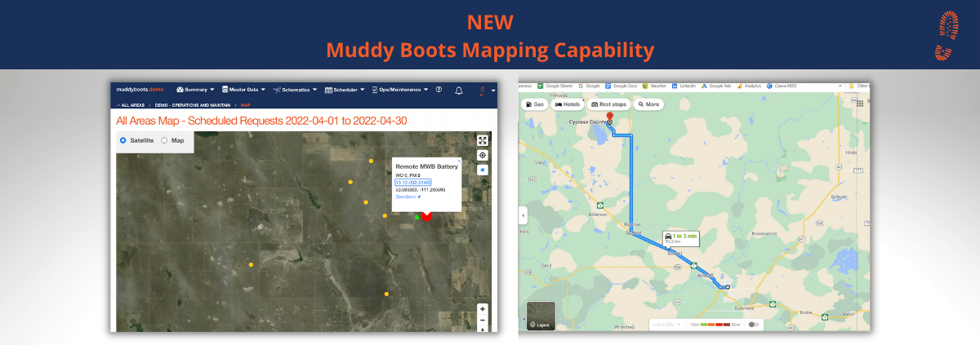Open Directions link in battery popup
980x345 pixels.
408,197
